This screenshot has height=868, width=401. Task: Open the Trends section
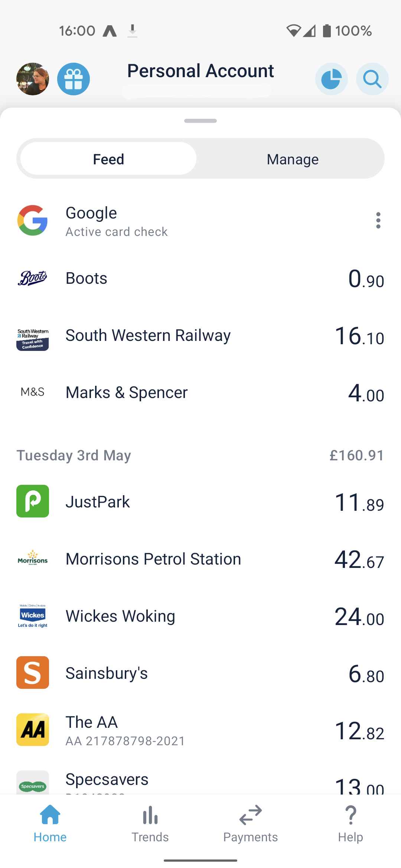click(150, 821)
